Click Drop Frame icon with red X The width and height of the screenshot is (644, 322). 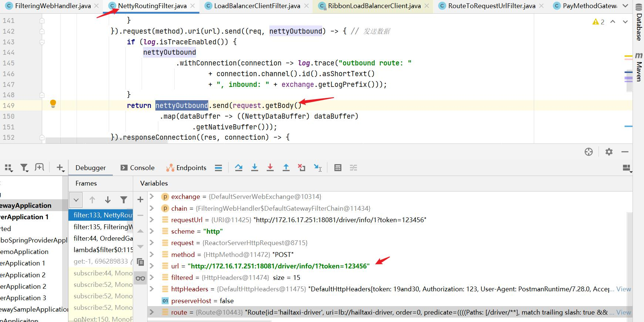[x=301, y=168]
